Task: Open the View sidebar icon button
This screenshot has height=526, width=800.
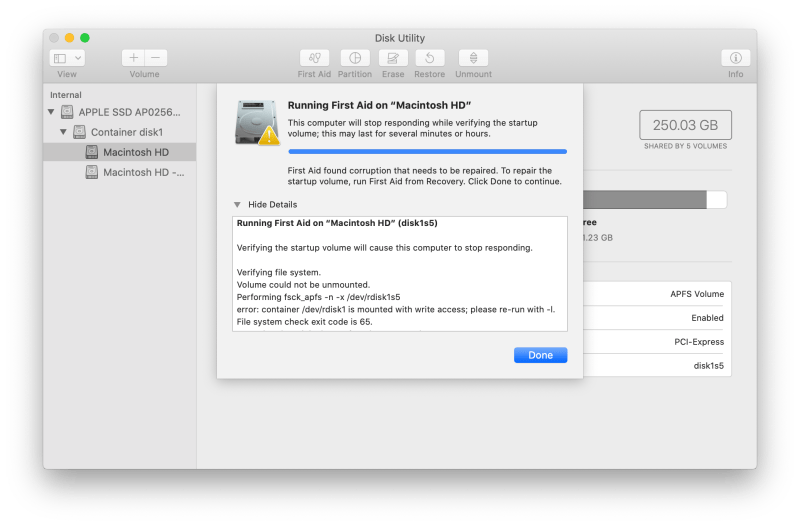Action: [60, 58]
